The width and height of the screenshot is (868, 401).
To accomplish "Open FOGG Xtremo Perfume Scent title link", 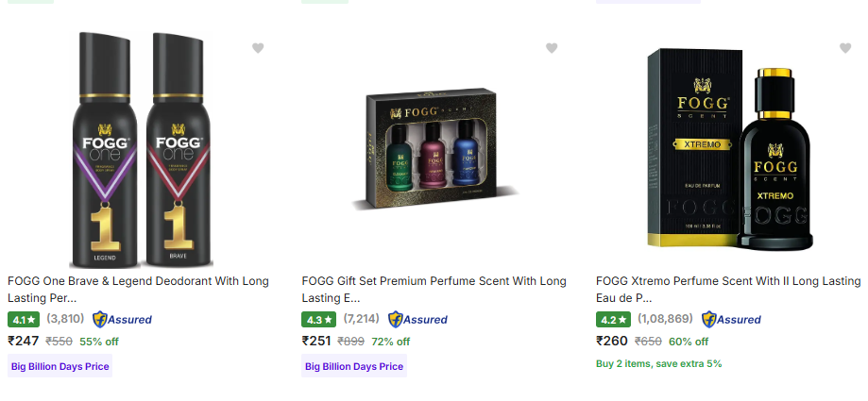I will coord(728,289).
